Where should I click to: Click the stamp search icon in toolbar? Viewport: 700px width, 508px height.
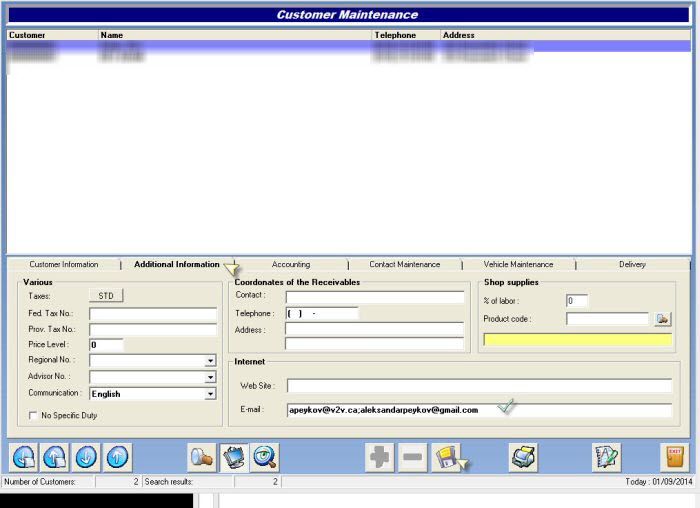point(202,457)
